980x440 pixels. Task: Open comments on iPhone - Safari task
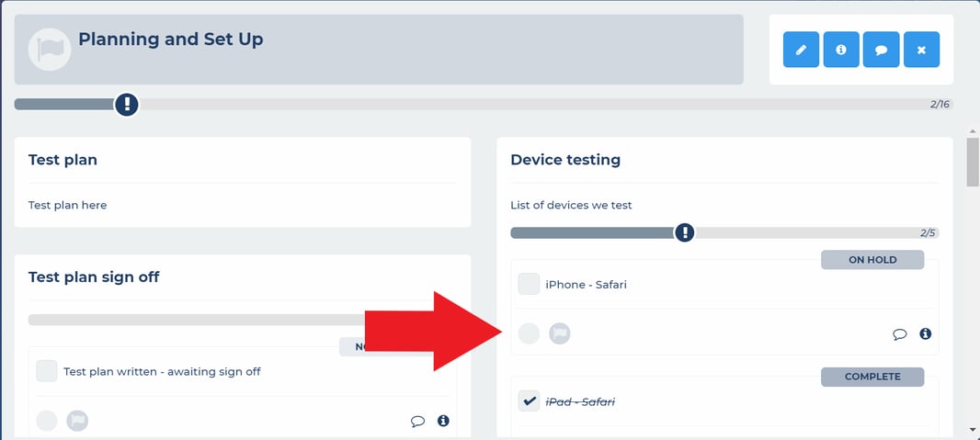click(899, 334)
